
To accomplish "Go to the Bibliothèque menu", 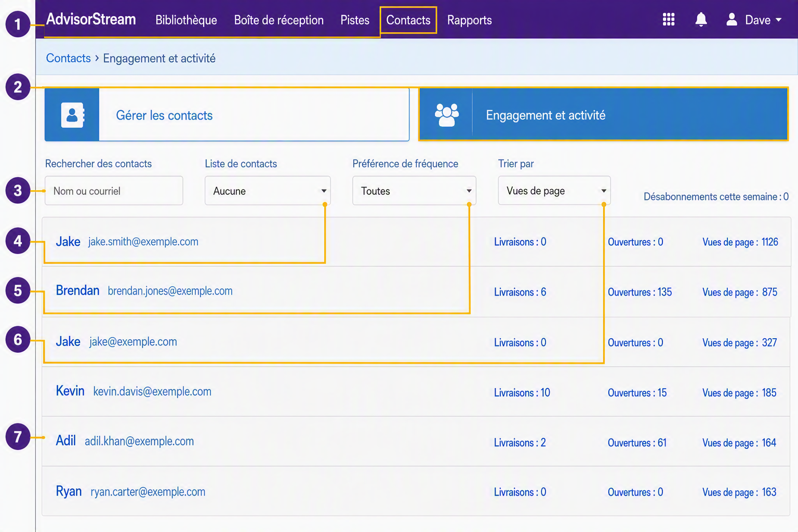I will tap(186, 20).
